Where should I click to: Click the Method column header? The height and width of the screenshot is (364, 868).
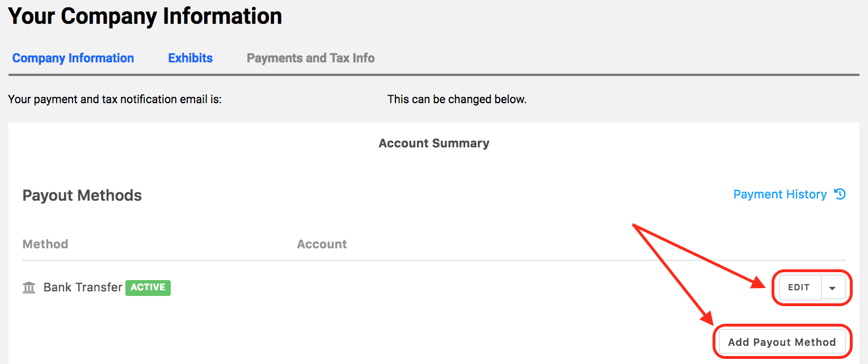(45, 244)
